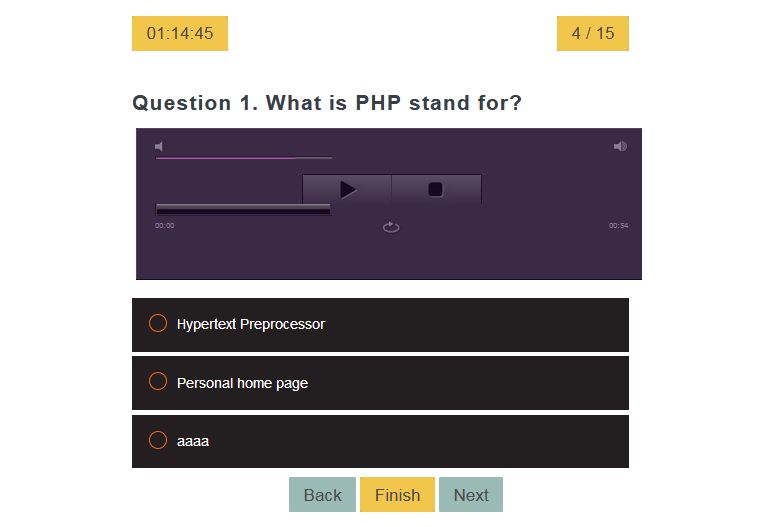Click the countdown timer 01:14:45
This screenshot has width=761, height=527.
click(x=180, y=33)
